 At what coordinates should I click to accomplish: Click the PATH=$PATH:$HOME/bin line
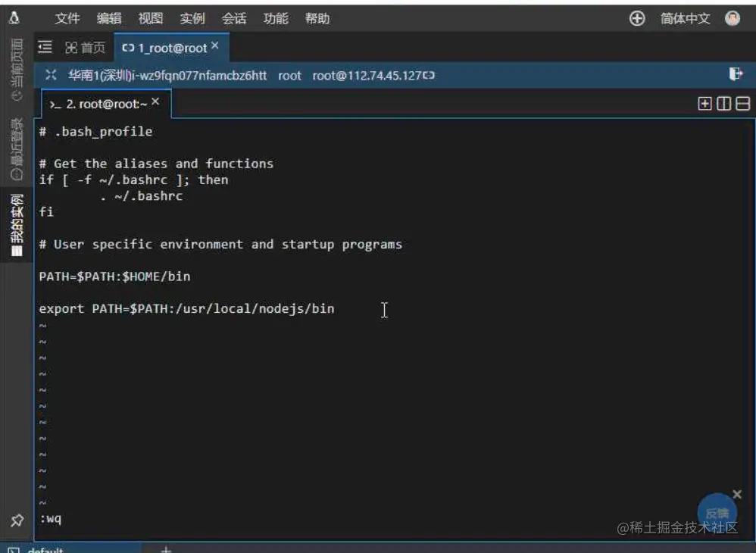[114, 276]
